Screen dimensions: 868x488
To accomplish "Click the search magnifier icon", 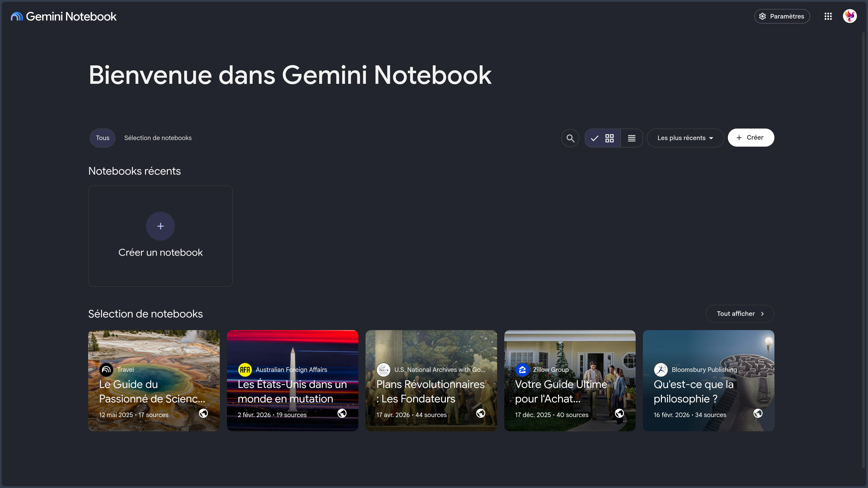I will 570,138.
